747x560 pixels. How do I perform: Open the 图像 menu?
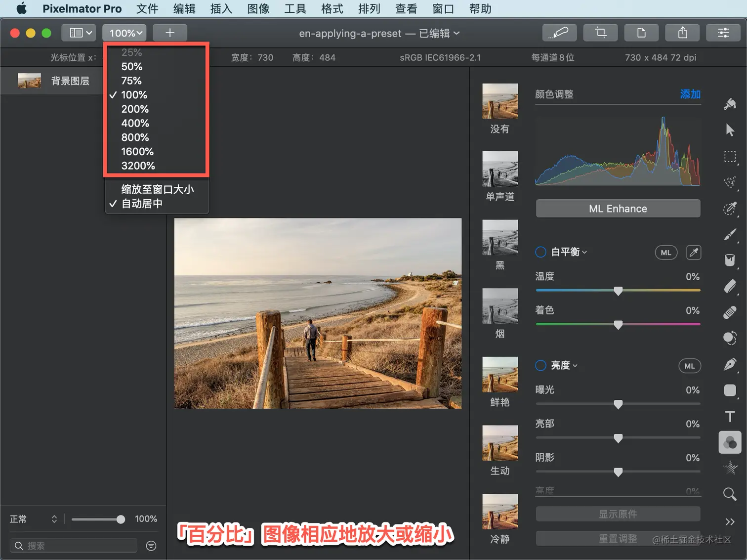258,8
